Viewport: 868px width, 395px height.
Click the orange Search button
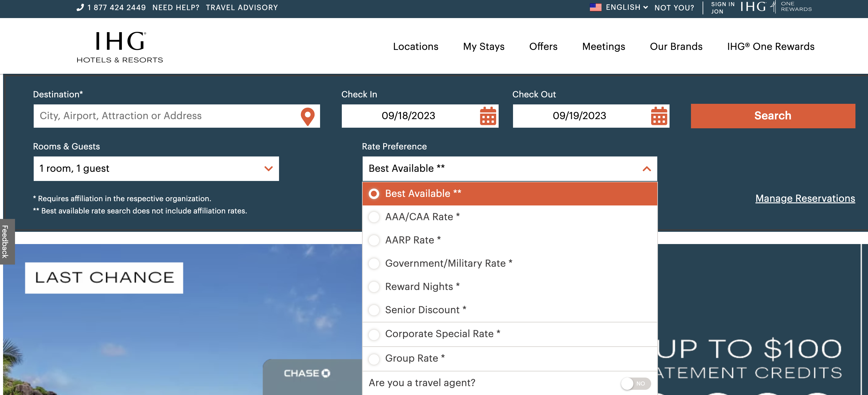[x=773, y=116]
